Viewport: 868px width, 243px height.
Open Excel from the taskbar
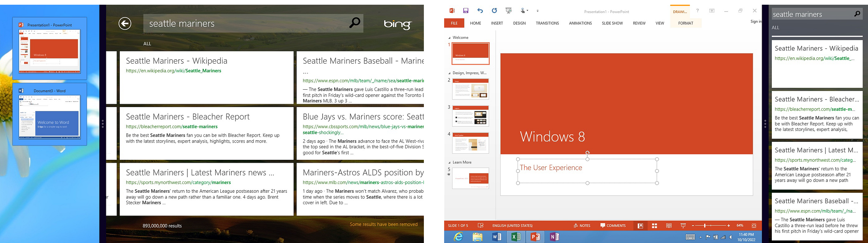[x=516, y=237]
